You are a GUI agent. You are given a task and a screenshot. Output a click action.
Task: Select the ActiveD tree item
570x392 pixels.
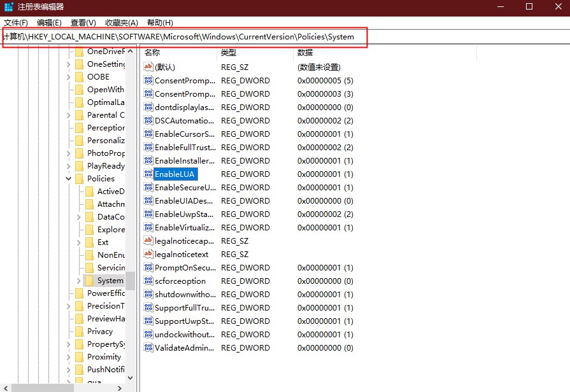click(x=111, y=192)
